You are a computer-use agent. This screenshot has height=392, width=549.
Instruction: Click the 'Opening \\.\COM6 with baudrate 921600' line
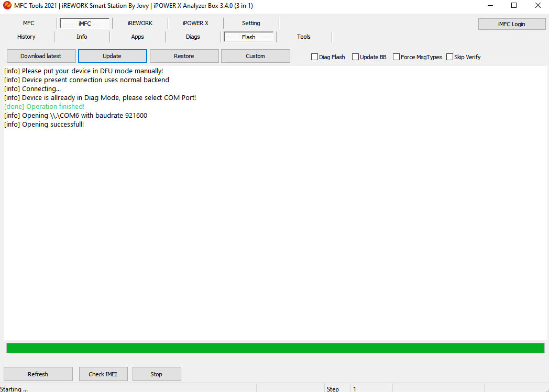coord(75,115)
